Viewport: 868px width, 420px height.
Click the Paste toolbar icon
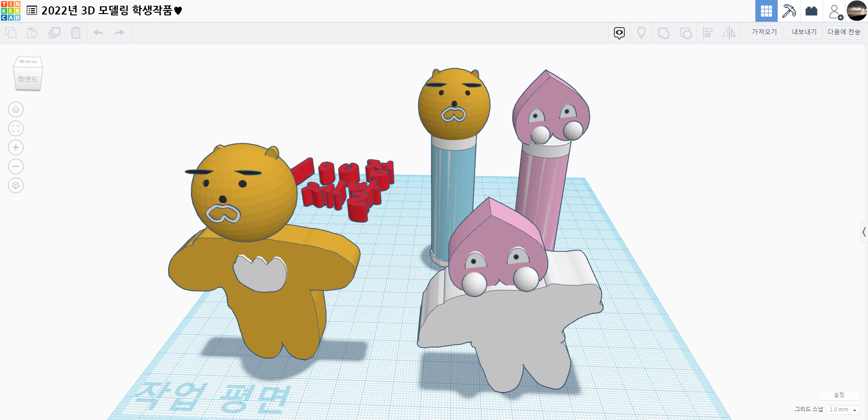(32, 33)
